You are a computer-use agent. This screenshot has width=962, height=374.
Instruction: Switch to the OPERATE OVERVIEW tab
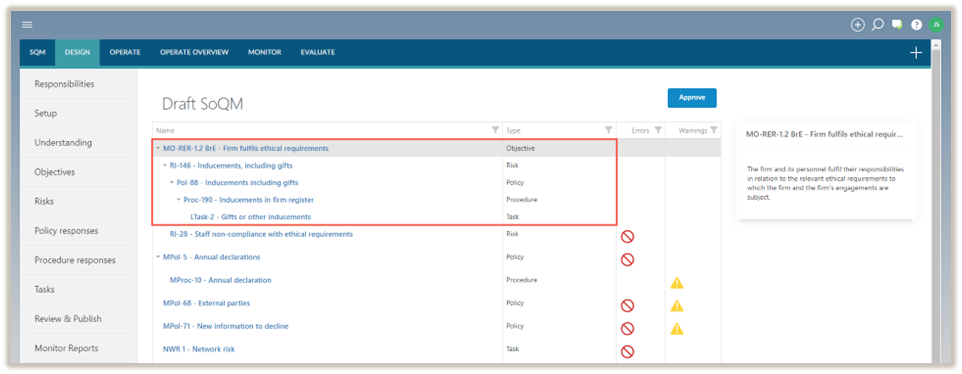(194, 53)
